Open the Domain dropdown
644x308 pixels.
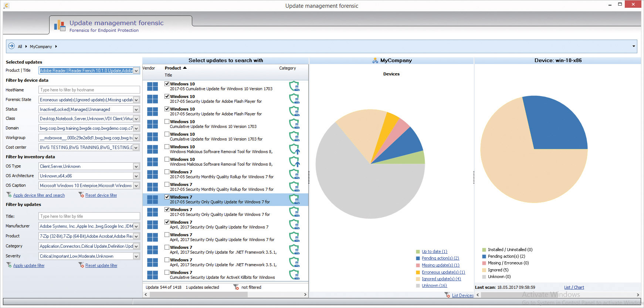click(x=136, y=128)
